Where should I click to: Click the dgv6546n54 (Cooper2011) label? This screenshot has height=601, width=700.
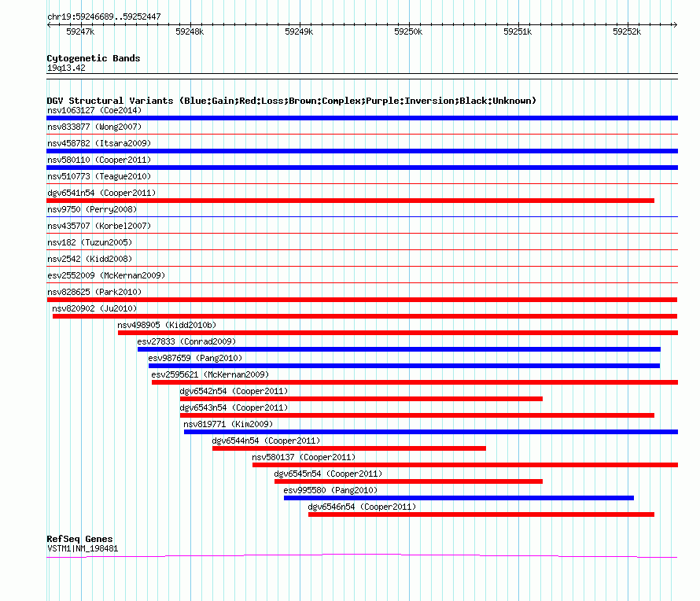362,507
